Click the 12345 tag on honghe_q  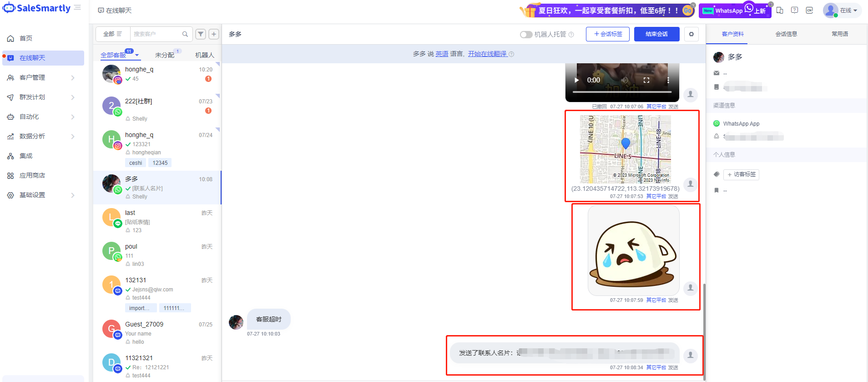pyautogui.click(x=160, y=163)
